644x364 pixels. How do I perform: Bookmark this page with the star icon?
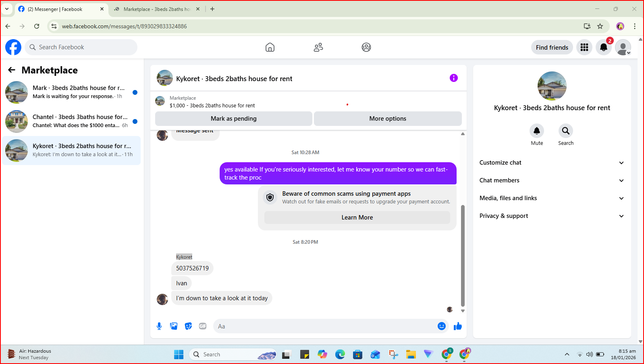[x=600, y=26]
